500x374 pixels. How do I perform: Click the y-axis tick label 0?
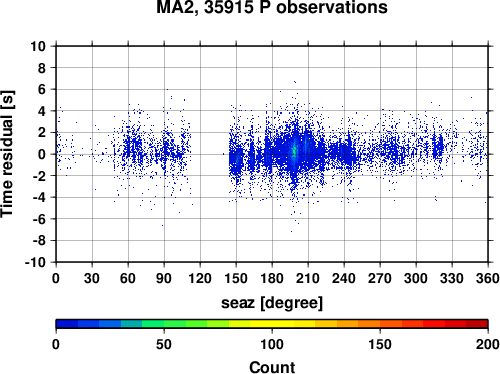tap(42, 154)
